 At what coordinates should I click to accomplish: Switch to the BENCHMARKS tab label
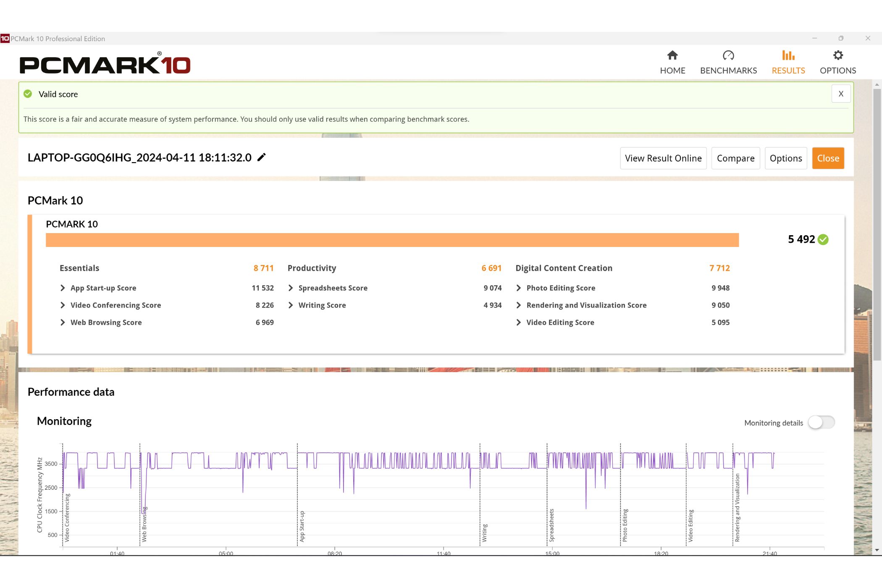click(x=728, y=71)
